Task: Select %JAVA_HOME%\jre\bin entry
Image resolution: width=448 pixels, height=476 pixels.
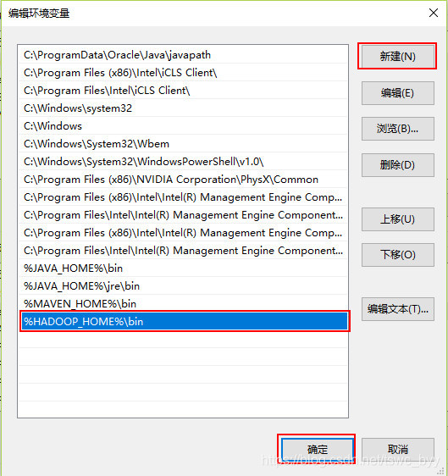Action: [x=183, y=286]
